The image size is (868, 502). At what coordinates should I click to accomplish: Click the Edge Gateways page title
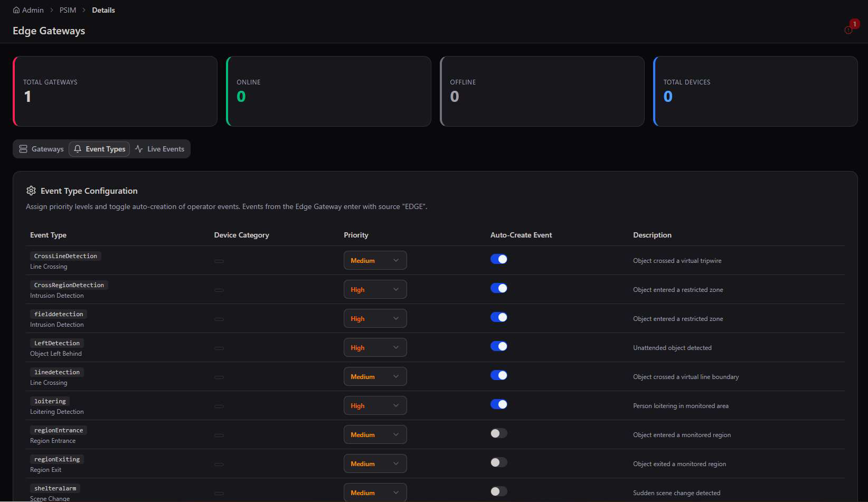[x=49, y=31]
